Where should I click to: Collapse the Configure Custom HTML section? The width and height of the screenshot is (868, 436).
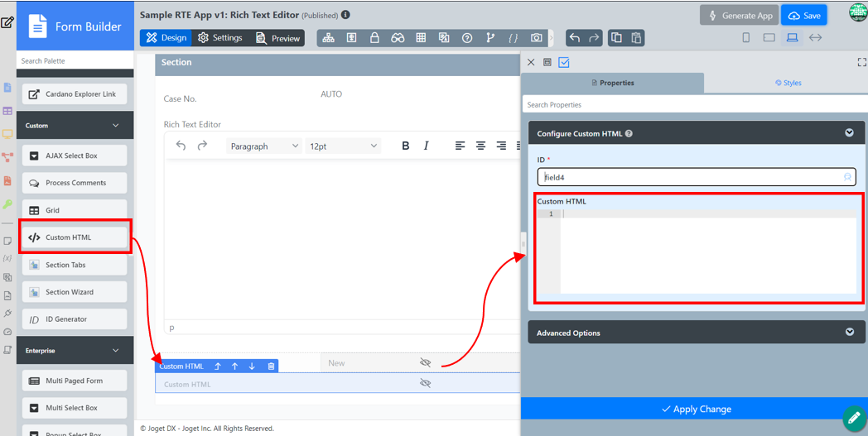[849, 133]
